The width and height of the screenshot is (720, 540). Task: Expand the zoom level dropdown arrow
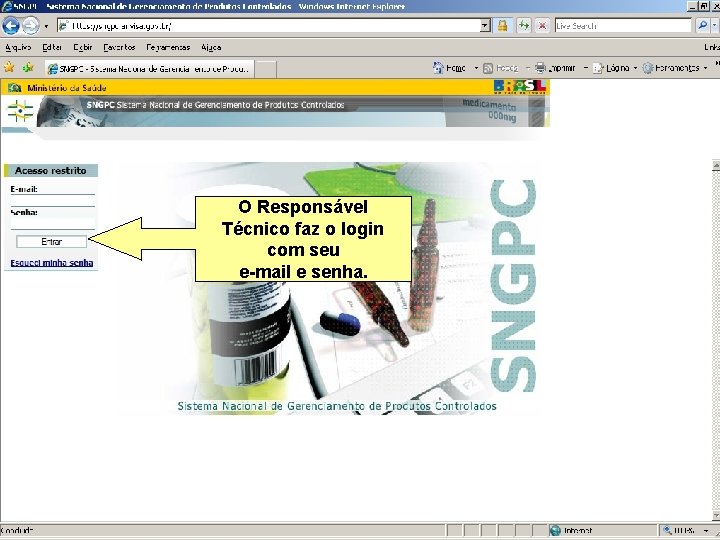pyautogui.click(x=706, y=531)
